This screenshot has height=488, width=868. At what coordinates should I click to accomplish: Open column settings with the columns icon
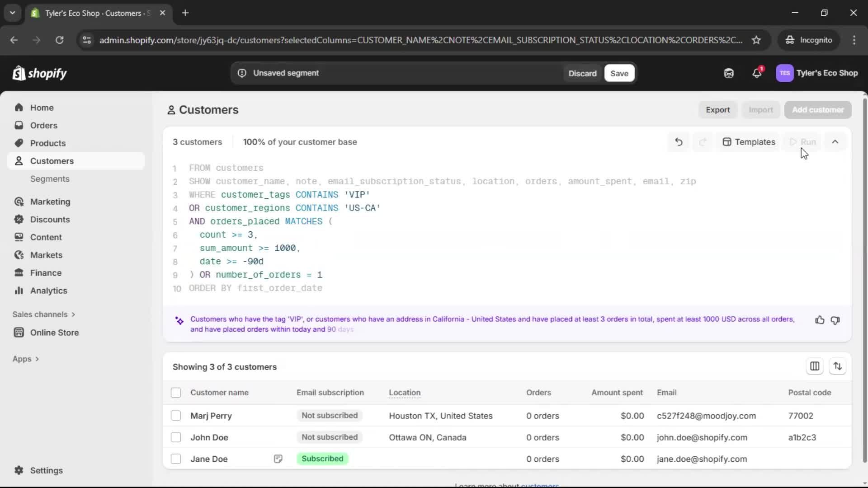(x=815, y=366)
